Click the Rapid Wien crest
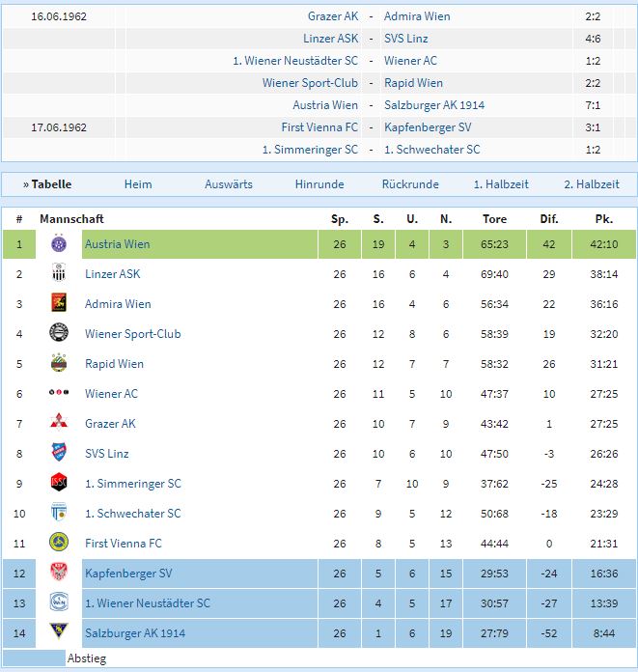638x672 pixels. click(59, 362)
